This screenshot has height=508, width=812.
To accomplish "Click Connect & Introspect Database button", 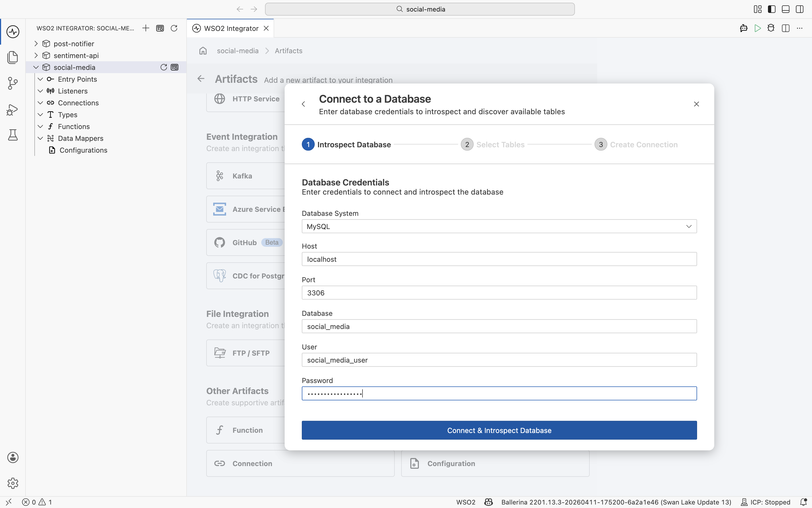I will point(499,430).
